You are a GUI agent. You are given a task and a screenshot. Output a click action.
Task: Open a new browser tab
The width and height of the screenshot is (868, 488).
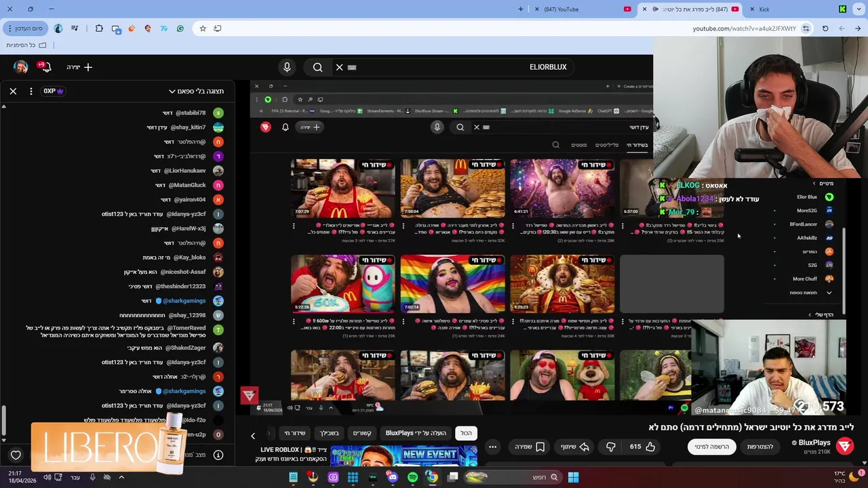click(521, 9)
